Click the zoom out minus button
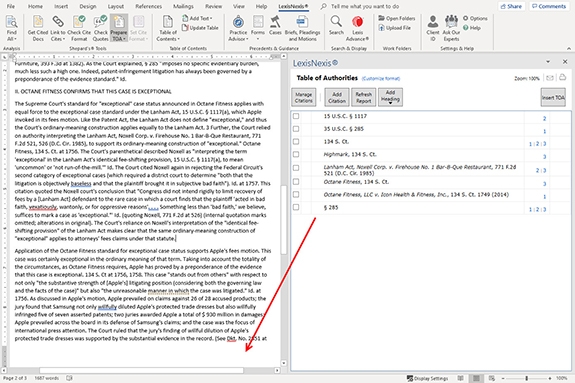Screen dimensions: 575x383 [x=503, y=378]
